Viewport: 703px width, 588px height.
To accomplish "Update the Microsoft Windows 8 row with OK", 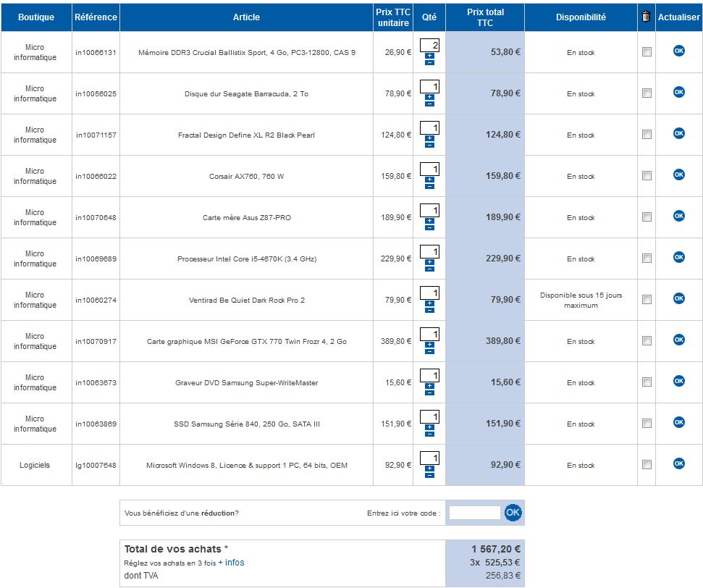I will click(679, 463).
